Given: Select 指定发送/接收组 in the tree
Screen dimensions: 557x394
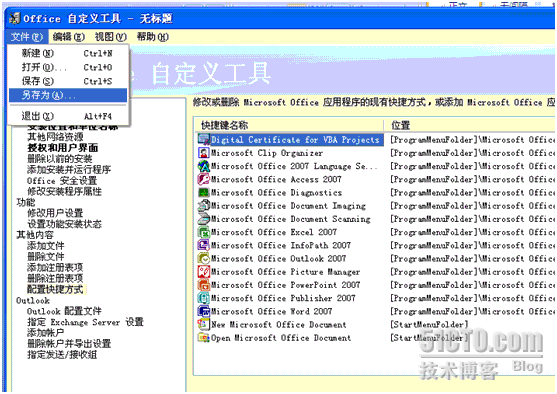Looking at the screenshot, I should [x=62, y=355].
